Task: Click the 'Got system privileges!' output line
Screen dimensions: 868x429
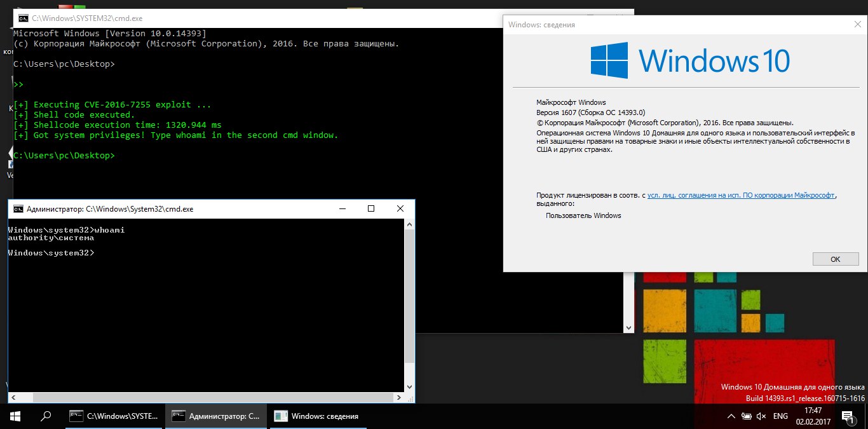Action: point(176,135)
